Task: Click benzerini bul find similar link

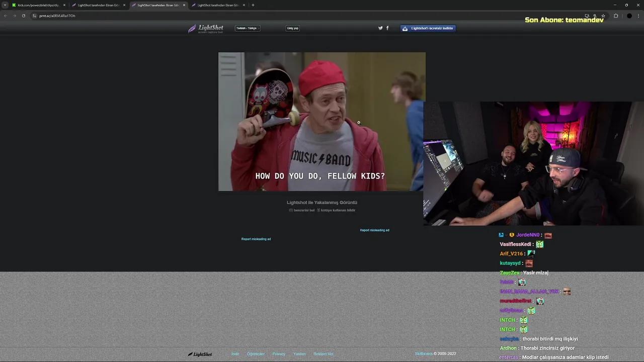Action: tap(302, 210)
